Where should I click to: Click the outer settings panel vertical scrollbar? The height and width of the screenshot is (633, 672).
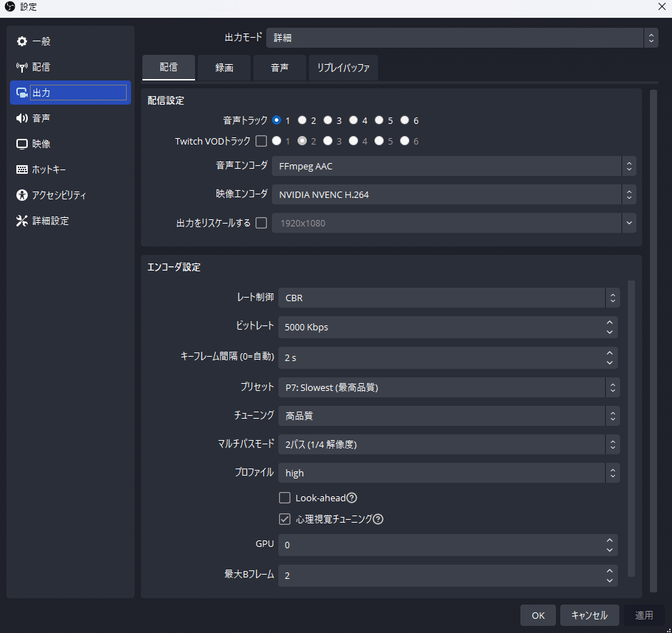point(653,341)
